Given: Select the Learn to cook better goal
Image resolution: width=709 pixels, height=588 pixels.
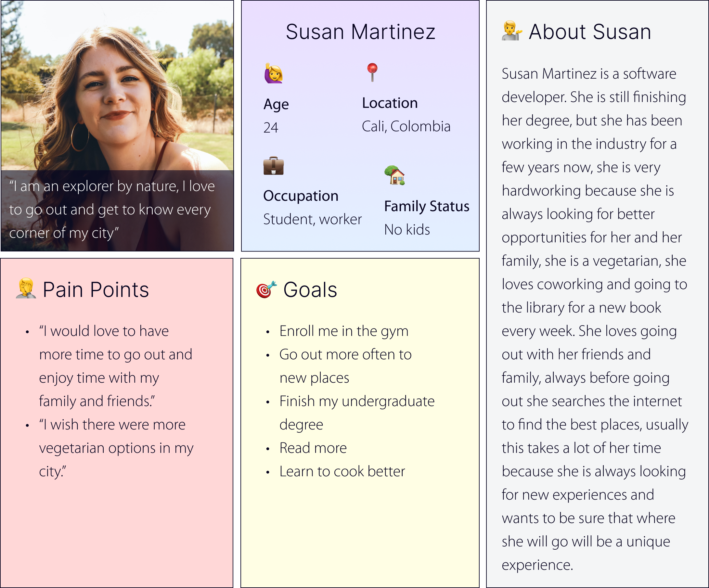Looking at the screenshot, I should (x=342, y=472).
